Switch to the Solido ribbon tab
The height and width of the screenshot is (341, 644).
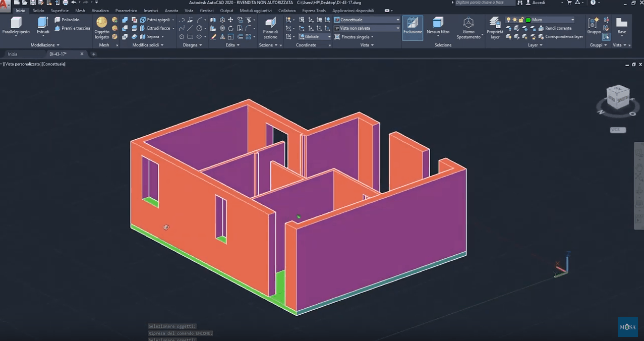pyautogui.click(x=39, y=11)
